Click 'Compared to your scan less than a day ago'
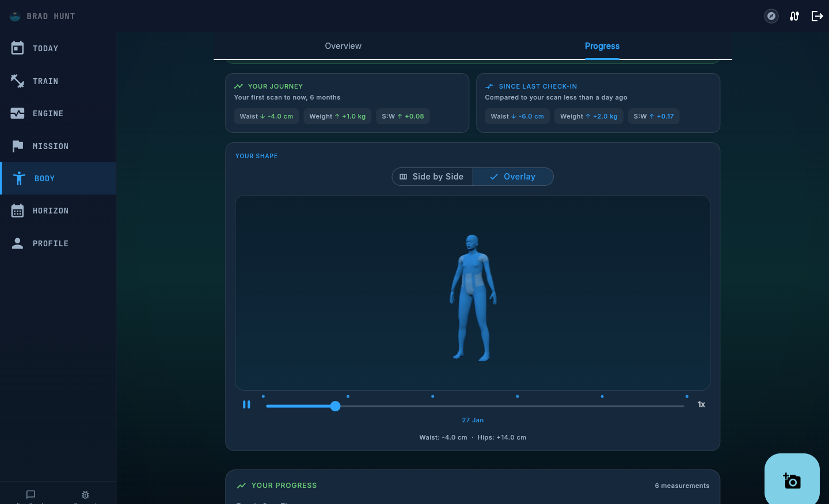The width and height of the screenshot is (829, 504). coord(556,97)
